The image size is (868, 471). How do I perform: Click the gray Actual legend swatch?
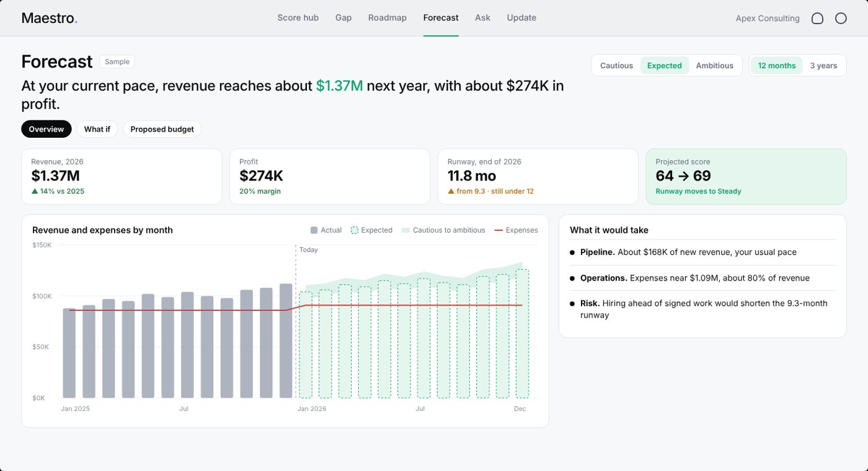314,230
